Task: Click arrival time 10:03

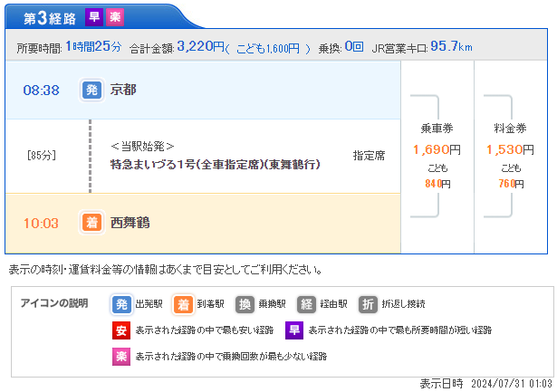Action: [x=41, y=224]
